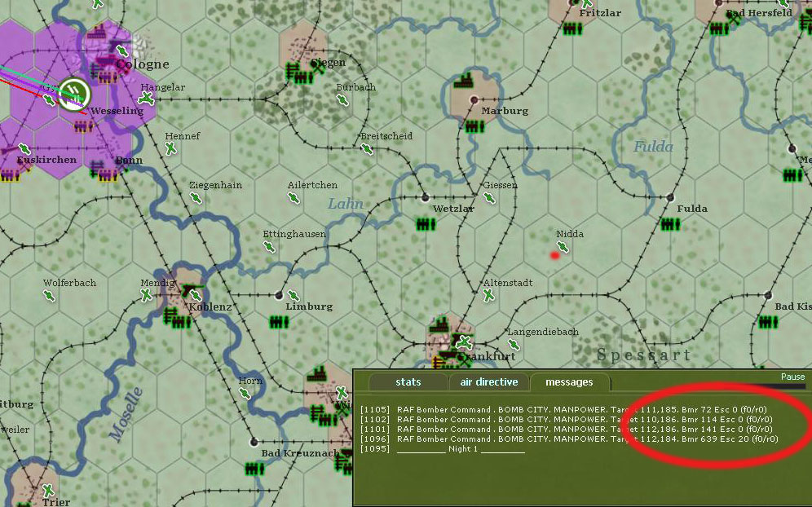Select the Nidda airfield icon
Viewport: 812px width, 507px height.
coord(563,246)
